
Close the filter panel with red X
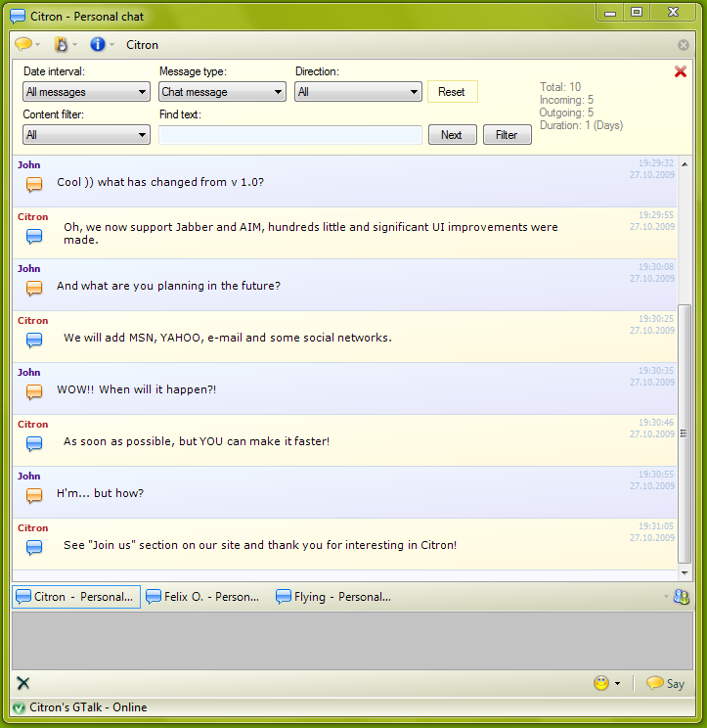click(x=681, y=71)
